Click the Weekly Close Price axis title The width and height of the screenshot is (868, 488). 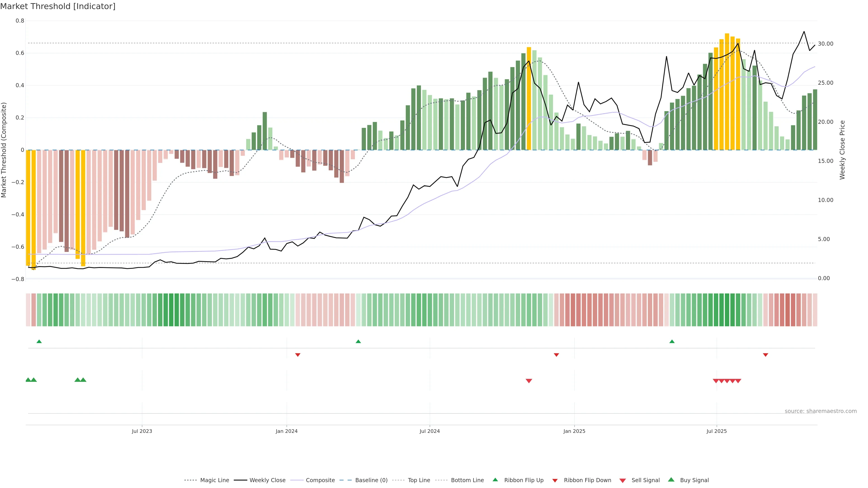click(842, 150)
